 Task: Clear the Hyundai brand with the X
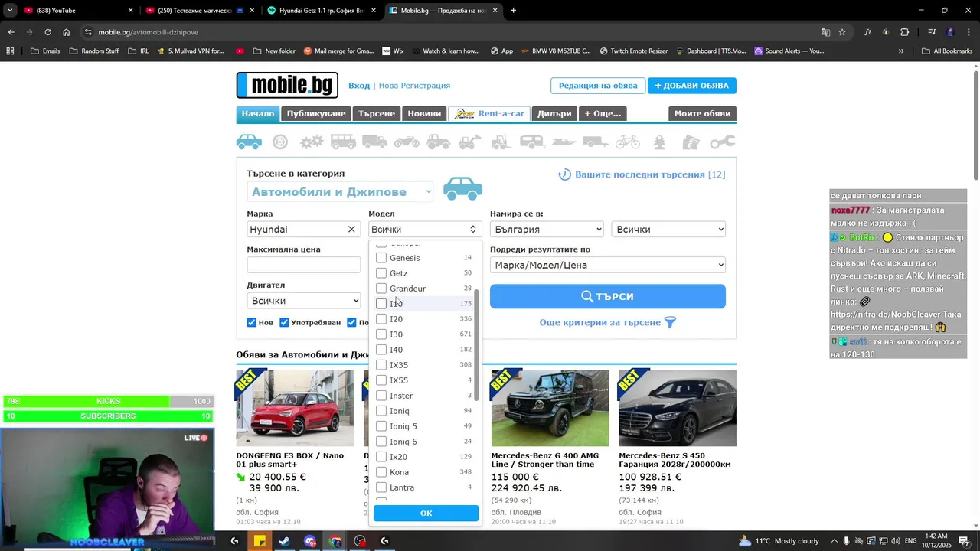click(351, 229)
